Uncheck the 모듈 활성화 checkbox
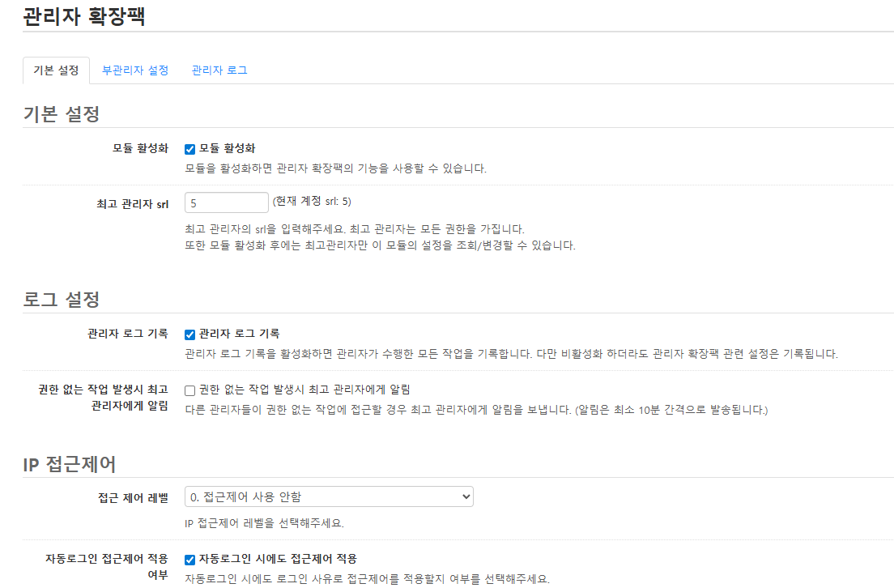Viewport: 894px width, 588px height. tap(190, 149)
